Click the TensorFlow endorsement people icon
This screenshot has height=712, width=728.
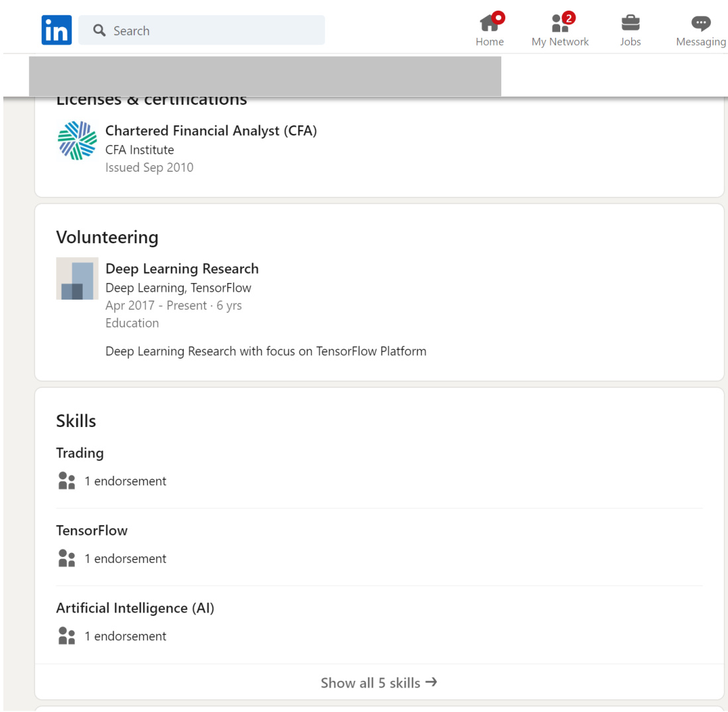(67, 558)
